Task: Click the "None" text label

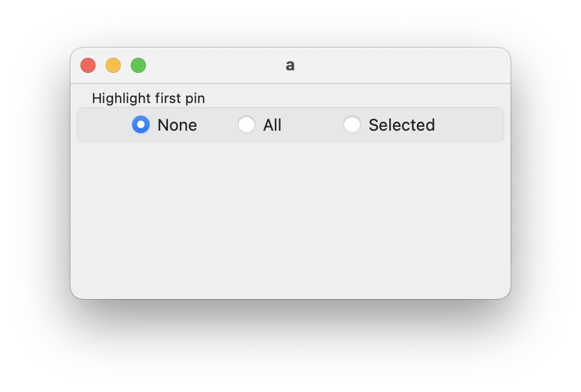Action: [177, 125]
